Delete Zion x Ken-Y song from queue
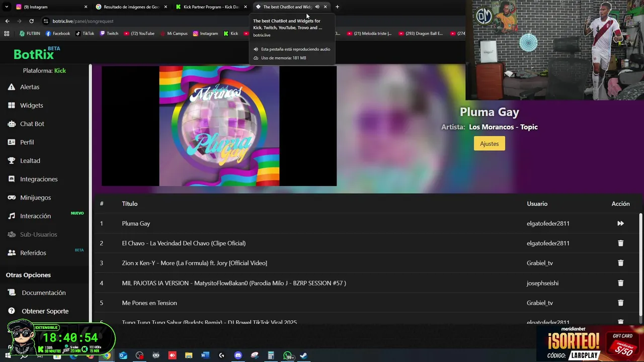The width and height of the screenshot is (644, 362). [x=620, y=263]
